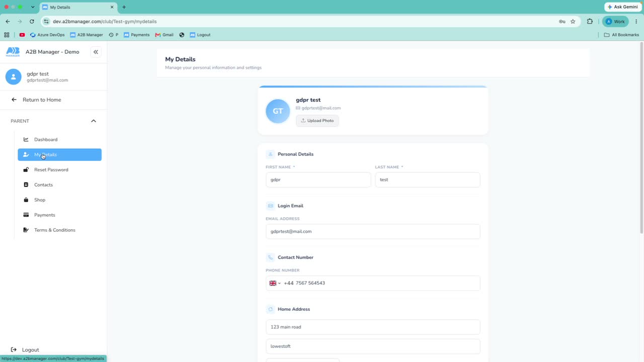Select My Details in the sidebar

pyautogui.click(x=59, y=155)
